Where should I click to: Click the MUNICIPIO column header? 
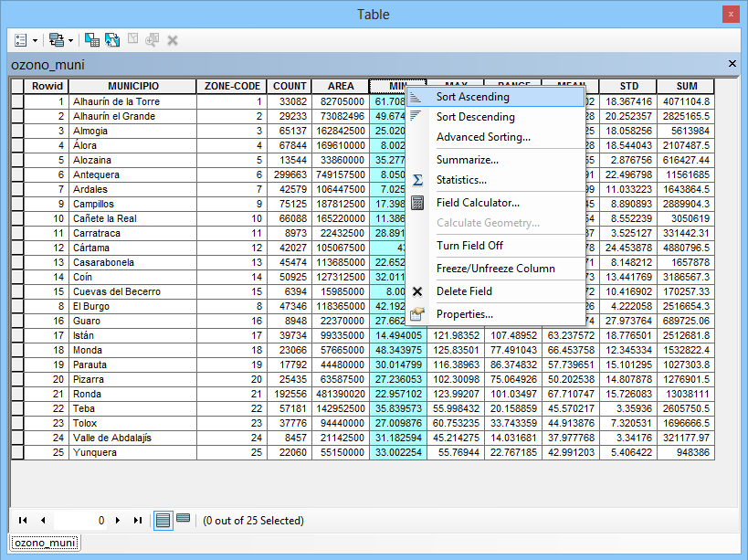132,87
